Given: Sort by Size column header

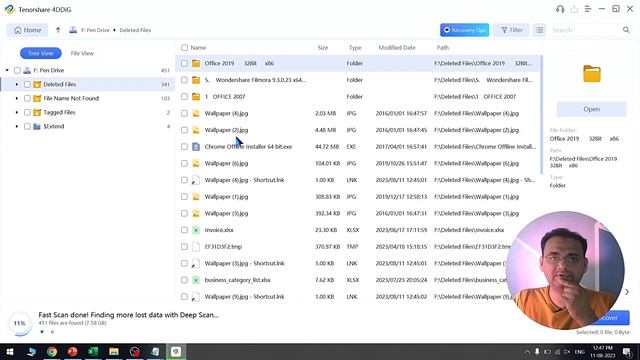Looking at the screenshot, I should 323,48.
